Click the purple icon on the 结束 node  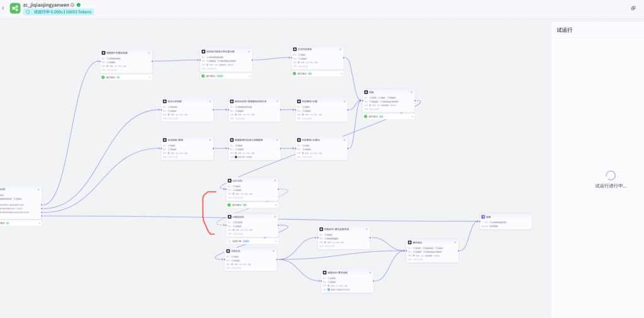pyautogui.click(x=483, y=217)
